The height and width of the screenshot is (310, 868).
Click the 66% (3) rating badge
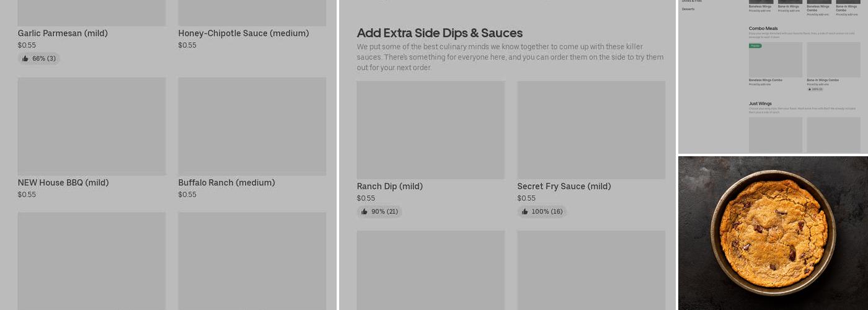39,59
